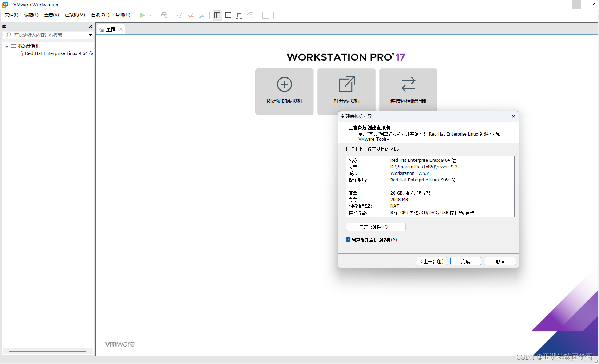Collapse the 我的计算机 tree node

[x=7, y=46]
